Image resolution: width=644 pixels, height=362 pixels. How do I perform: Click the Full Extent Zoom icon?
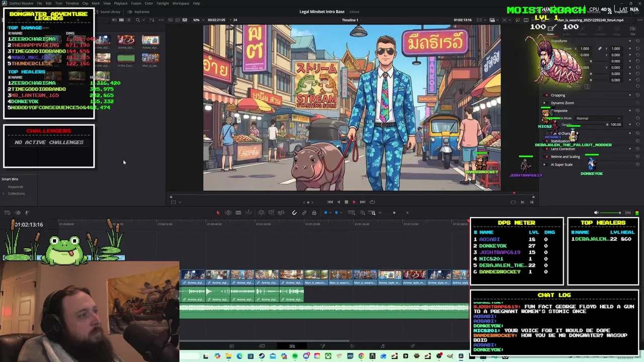[351, 213]
